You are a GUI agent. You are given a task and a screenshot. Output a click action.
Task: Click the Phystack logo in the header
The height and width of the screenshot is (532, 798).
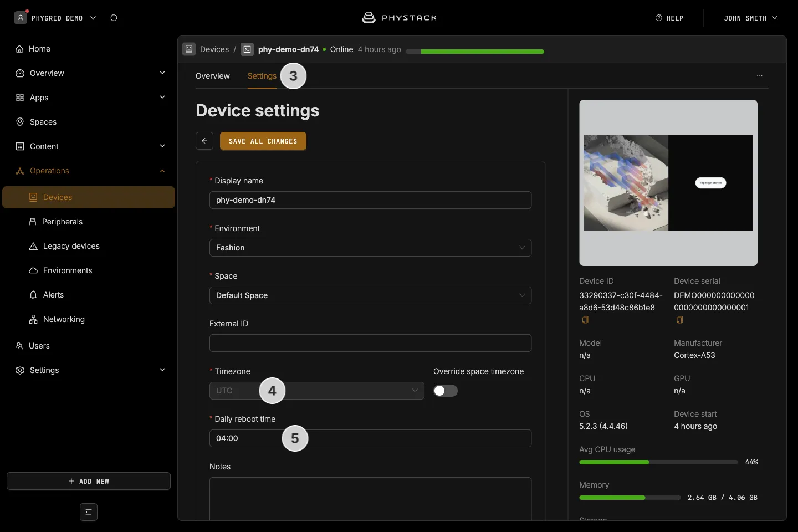point(399,18)
